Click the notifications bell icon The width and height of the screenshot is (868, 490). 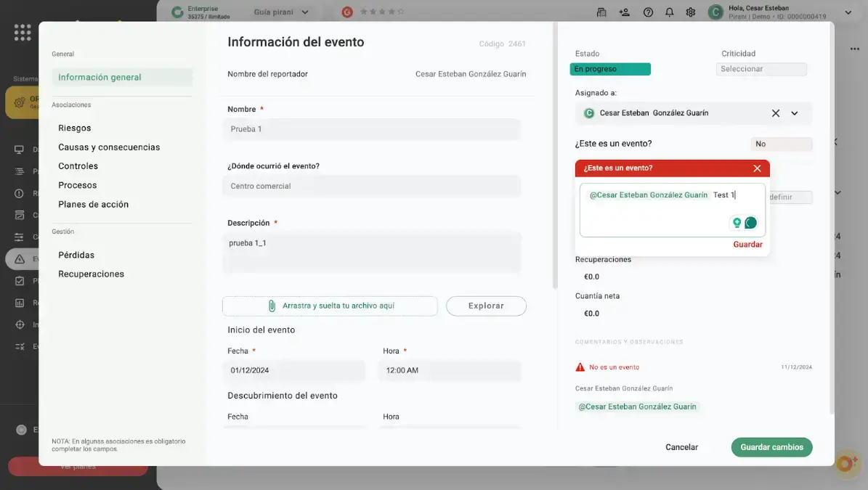[x=669, y=12]
